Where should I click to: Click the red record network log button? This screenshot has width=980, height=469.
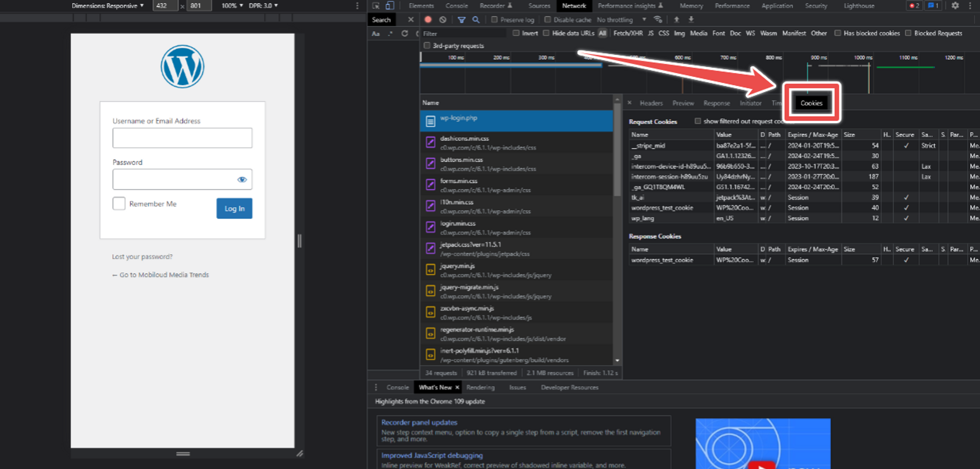pyautogui.click(x=428, y=20)
